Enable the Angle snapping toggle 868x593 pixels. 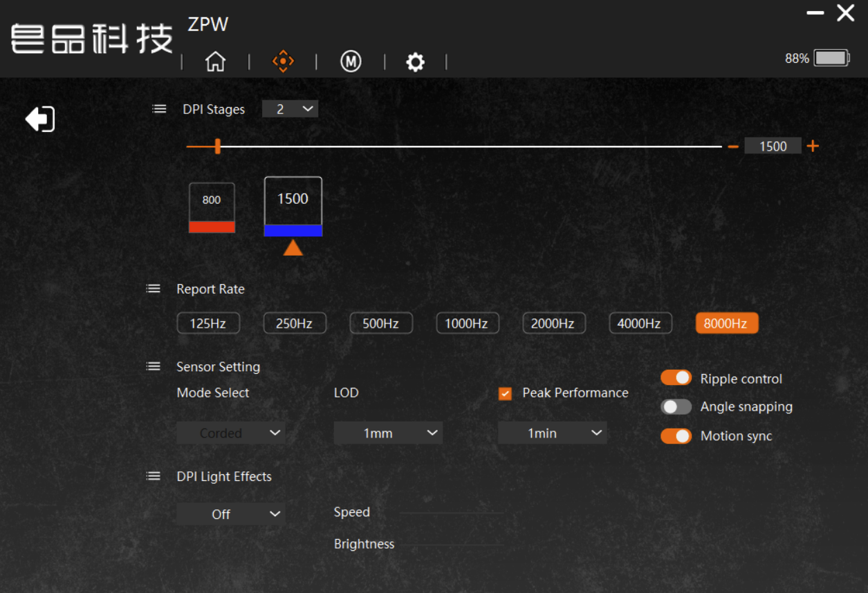[676, 407]
